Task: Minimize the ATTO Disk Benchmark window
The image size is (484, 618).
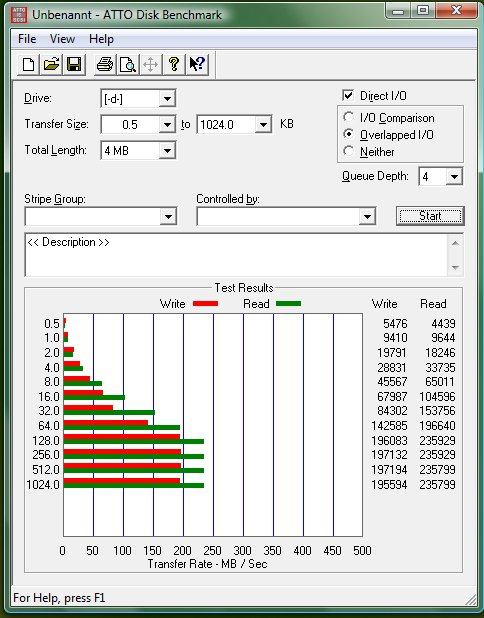Action: [x=398, y=11]
